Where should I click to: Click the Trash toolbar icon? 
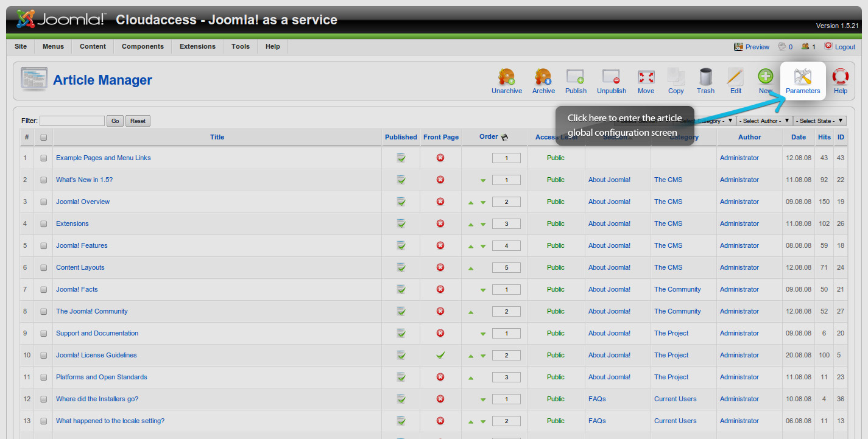705,77
